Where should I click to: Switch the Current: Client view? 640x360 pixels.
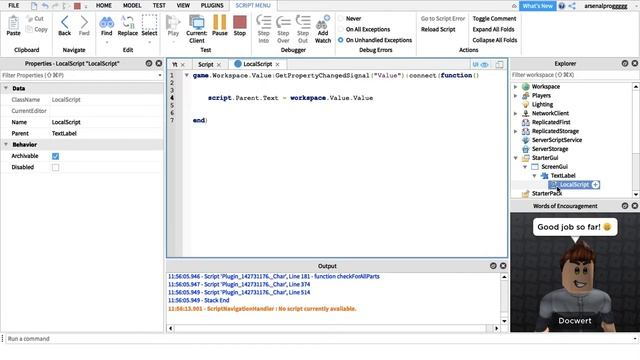[x=197, y=29]
